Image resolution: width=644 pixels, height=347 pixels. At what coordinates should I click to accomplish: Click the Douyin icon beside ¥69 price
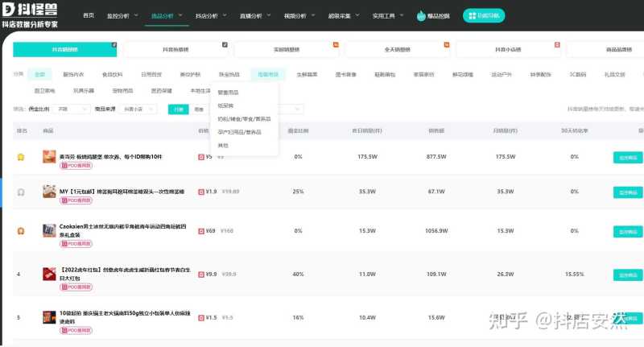tap(201, 231)
